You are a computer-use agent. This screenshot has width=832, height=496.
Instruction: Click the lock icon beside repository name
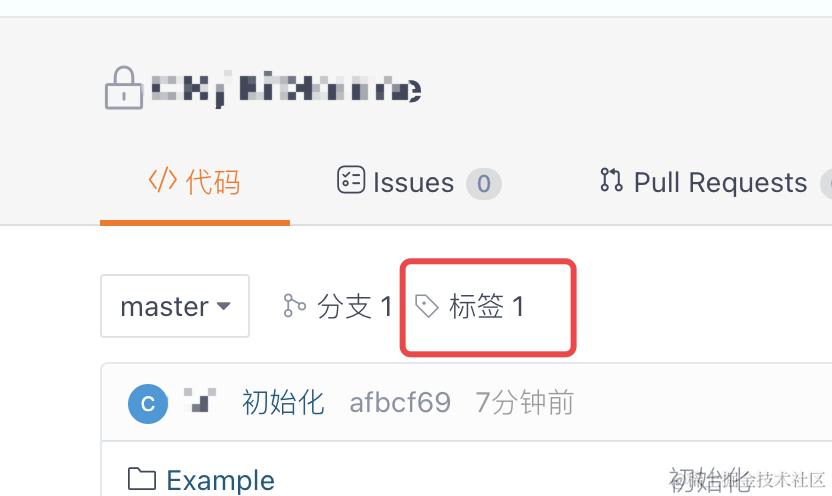pyautogui.click(x=124, y=88)
